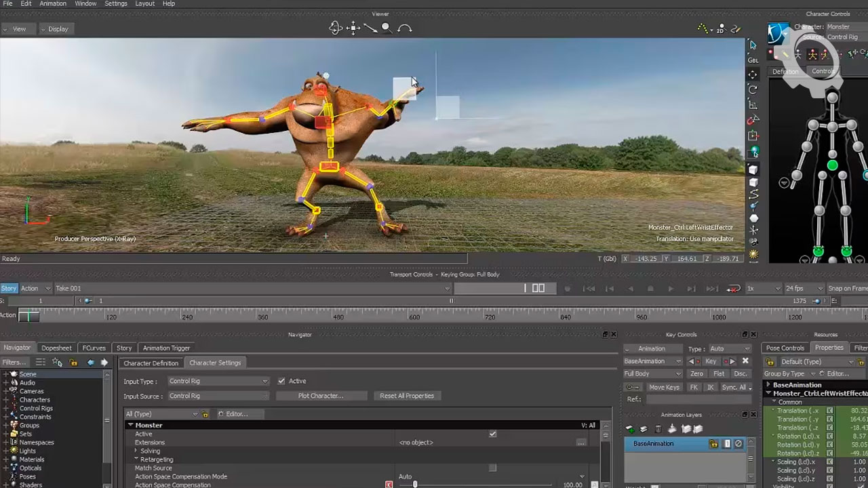Switch to the Character Definition tab

(151, 363)
